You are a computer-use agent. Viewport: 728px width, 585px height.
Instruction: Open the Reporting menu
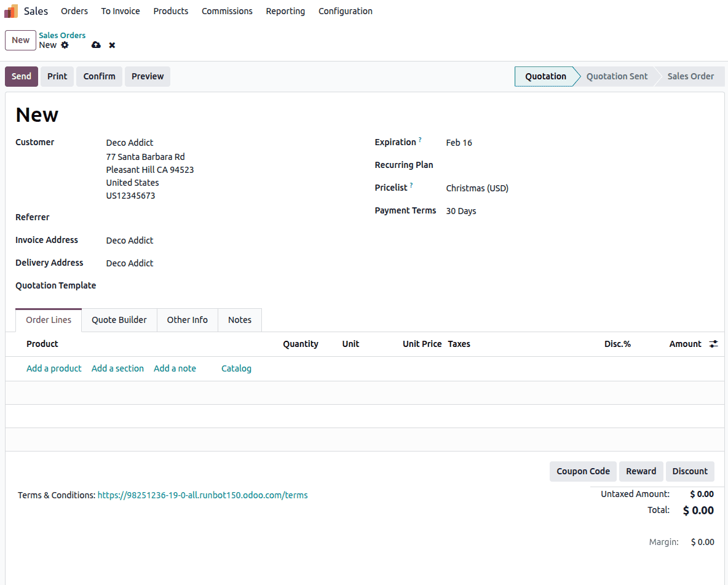(285, 11)
